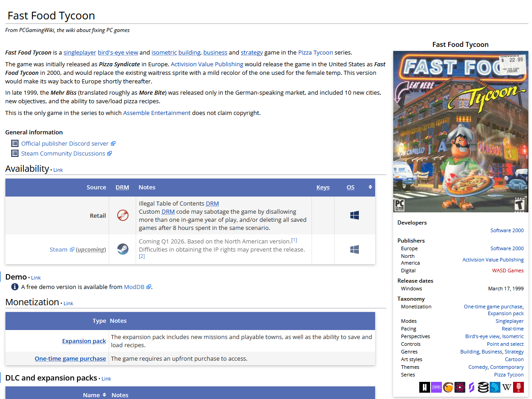Open the business genre link in intro
Screen dimensions: 532x399
click(x=215, y=53)
